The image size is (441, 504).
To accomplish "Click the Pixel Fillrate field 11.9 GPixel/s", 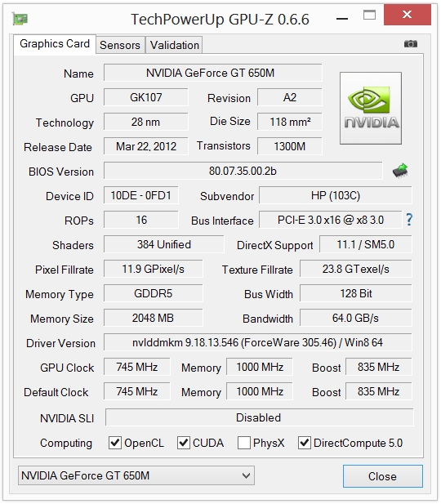I will [x=154, y=269].
